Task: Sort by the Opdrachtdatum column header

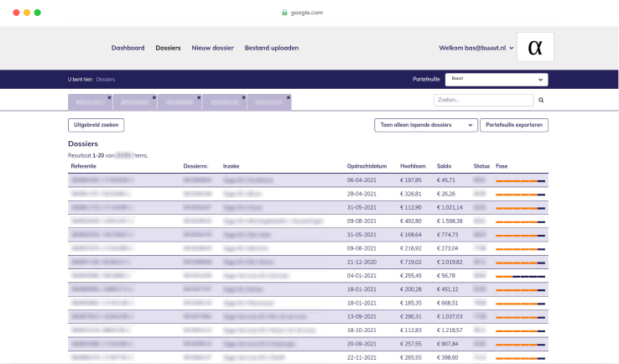Action: click(366, 166)
